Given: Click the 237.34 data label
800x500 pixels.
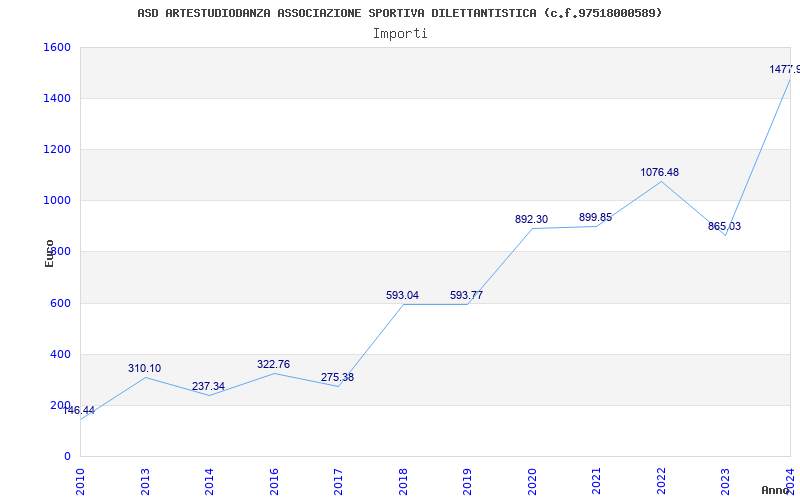Looking at the screenshot, I should click(208, 386).
